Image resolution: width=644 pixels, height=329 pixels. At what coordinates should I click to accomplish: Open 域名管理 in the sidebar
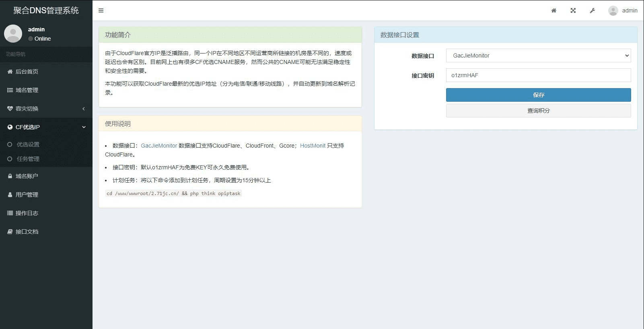point(27,90)
